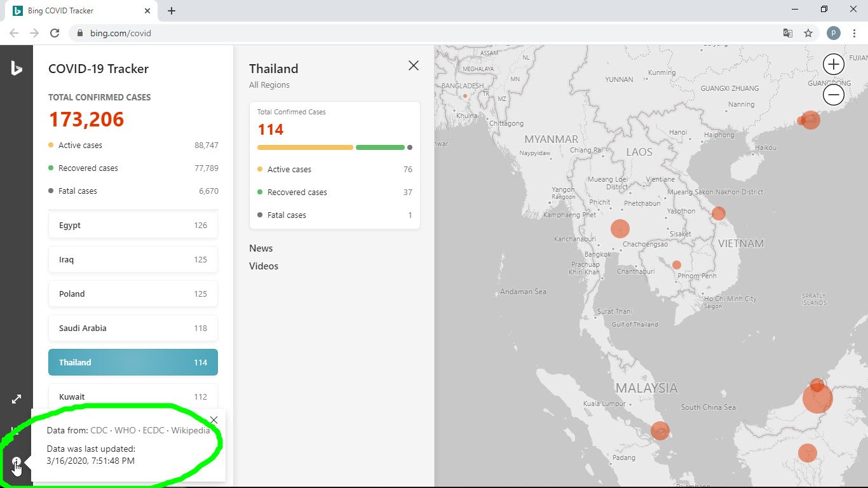The height and width of the screenshot is (488, 868).
Task: Close the data sources popup
Action: coord(214,420)
